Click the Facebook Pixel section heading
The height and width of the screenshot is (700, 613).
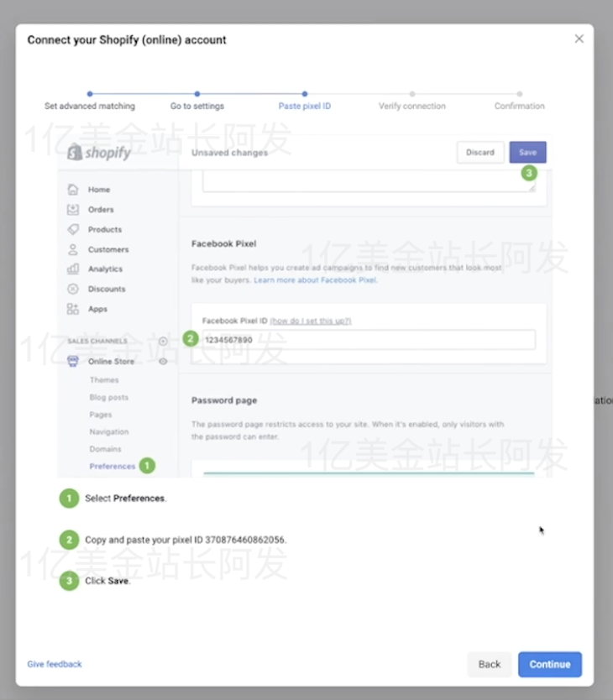click(223, 243)
